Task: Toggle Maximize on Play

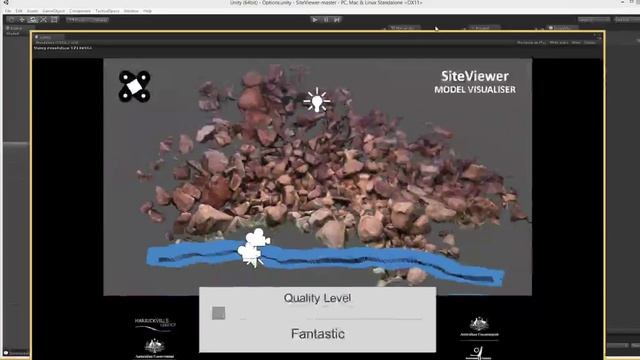Action: click(x=531, y=42)
